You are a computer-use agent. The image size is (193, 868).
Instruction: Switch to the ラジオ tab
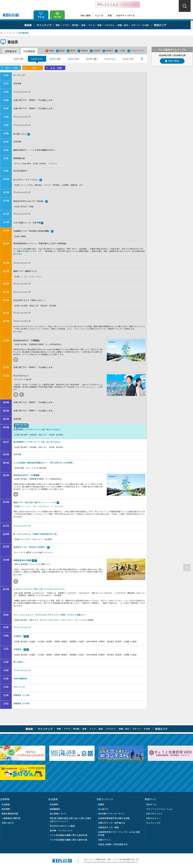coord(57,15)
